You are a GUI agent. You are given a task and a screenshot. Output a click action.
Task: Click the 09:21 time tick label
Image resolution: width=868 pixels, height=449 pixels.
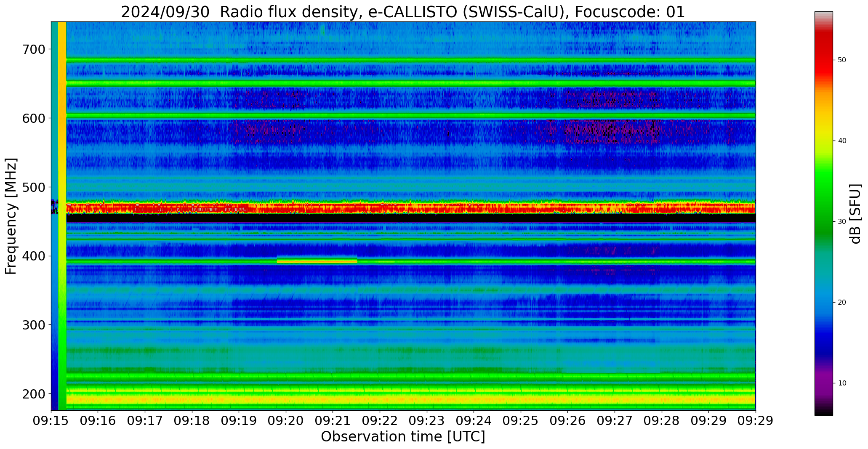[333, 421]
